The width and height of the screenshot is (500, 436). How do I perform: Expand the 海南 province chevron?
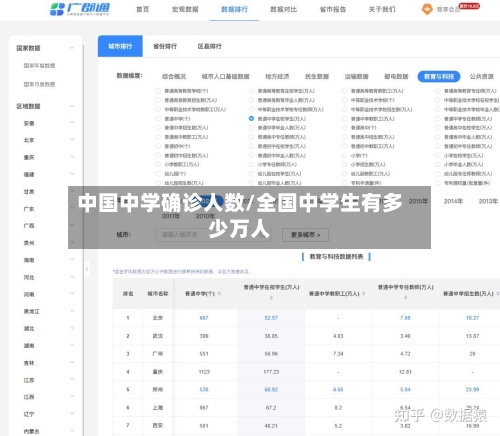72,259
